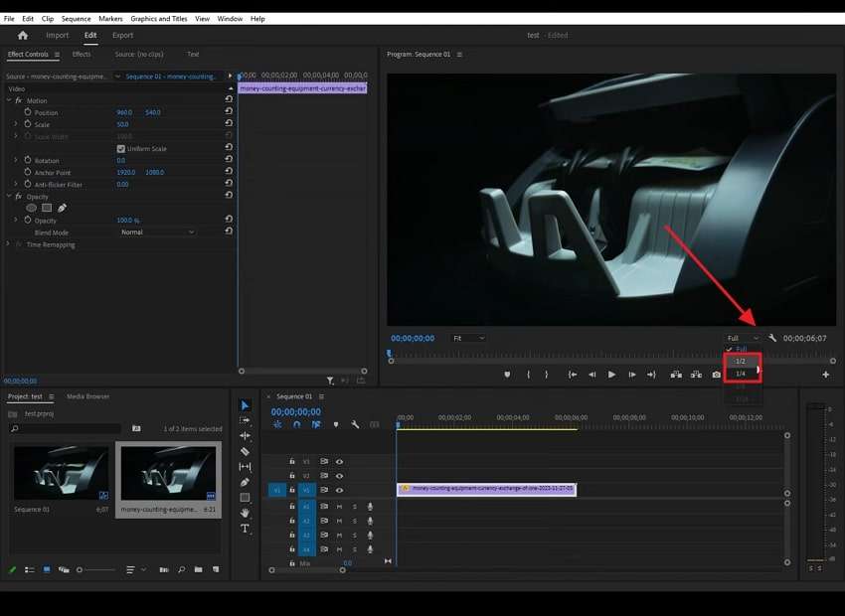Switch to the Effects tab
This screenshot has height=616, width=845.
tap(82, 54)
